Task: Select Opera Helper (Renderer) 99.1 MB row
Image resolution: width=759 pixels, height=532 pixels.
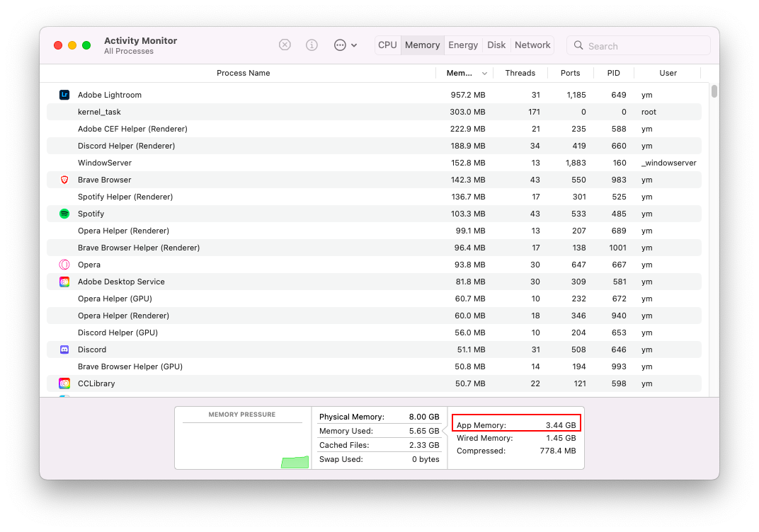Action: tap(374, 231)
